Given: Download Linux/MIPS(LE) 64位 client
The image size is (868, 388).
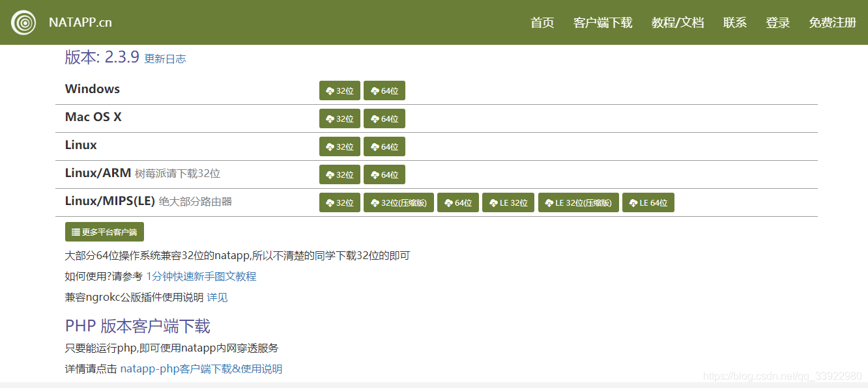Looking at the screenshot, I should tap(458, 202).
